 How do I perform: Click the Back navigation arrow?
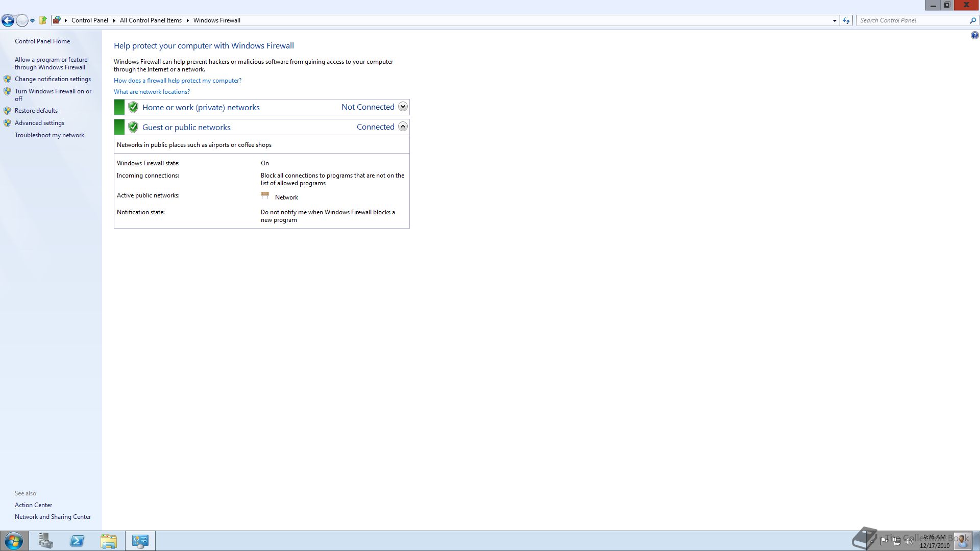pyautogui.click(x=8, y=20)
